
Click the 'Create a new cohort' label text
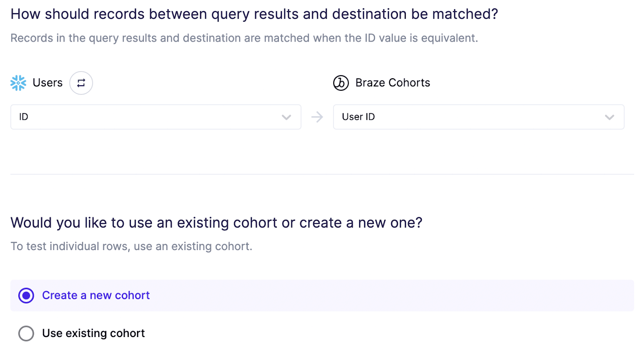[96, 295]
